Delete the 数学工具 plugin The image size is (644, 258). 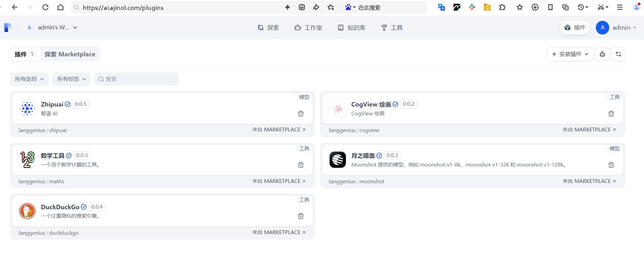click(301, 165)
